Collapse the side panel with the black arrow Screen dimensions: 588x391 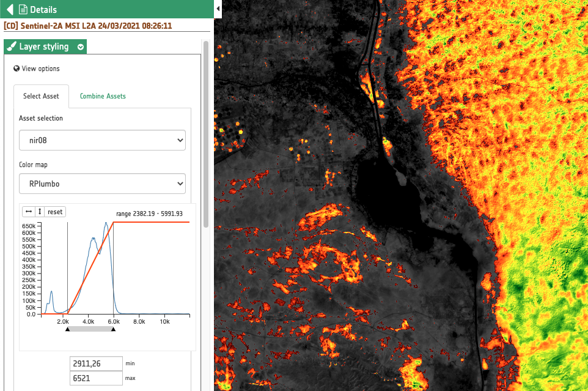tap(218, 9)
